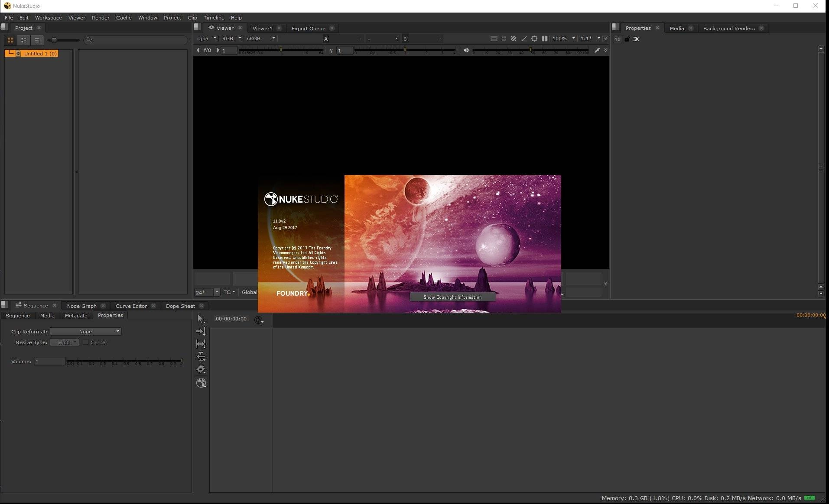This screenshot has width=829, height=504.
Task: Decrease f-stop gain with left arrow
Action: point(198,50)
